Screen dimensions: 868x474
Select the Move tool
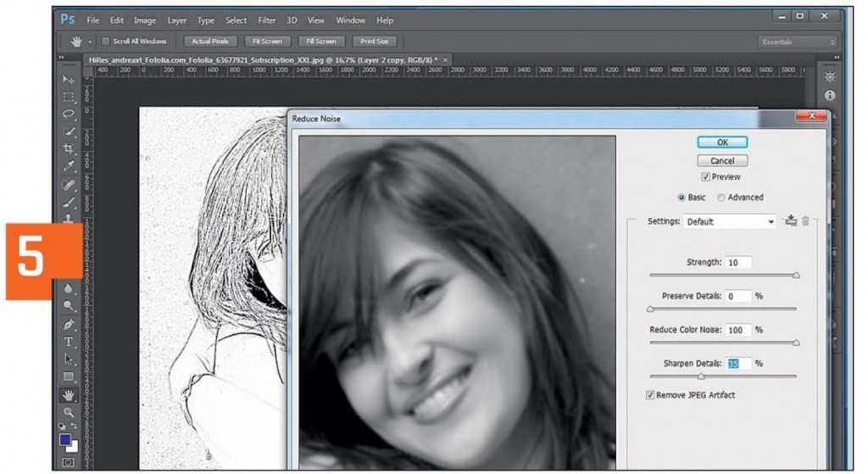click(69, 79)
